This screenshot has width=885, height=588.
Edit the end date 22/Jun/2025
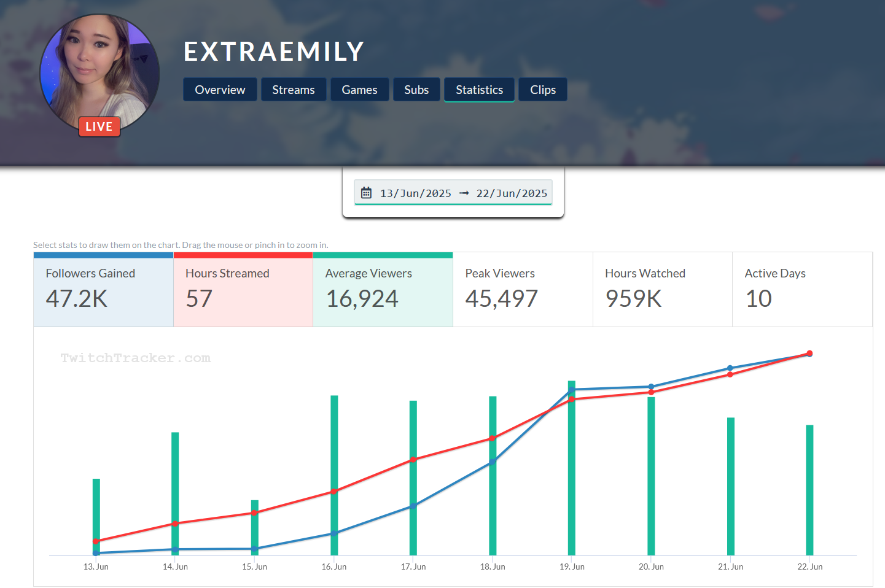pos(512,193)
